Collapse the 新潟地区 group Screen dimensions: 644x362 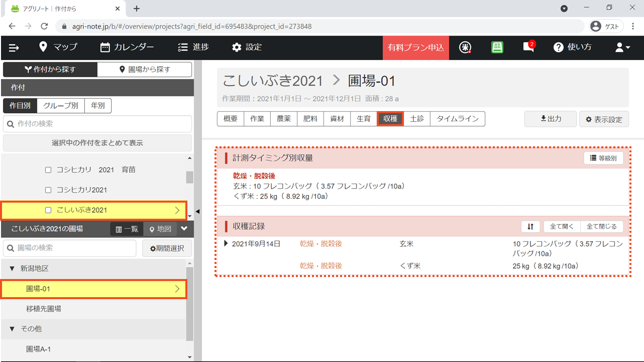click(x=12, y=269)
